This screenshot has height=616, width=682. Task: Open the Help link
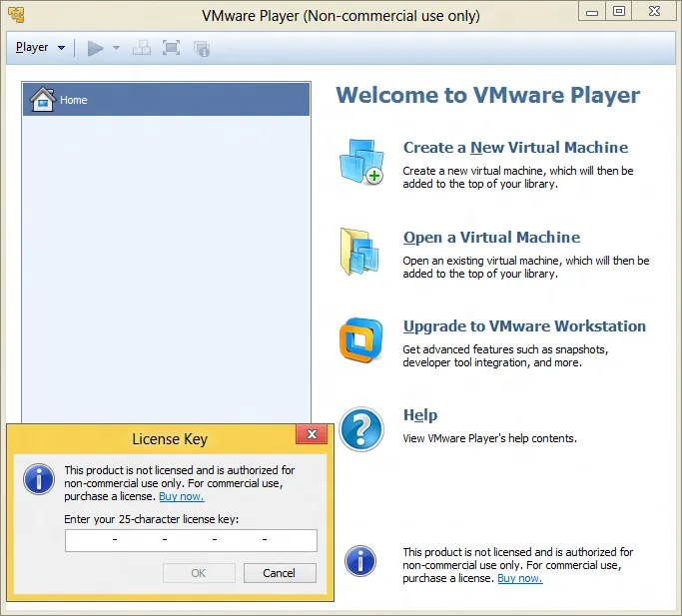(x=420, y=415)
